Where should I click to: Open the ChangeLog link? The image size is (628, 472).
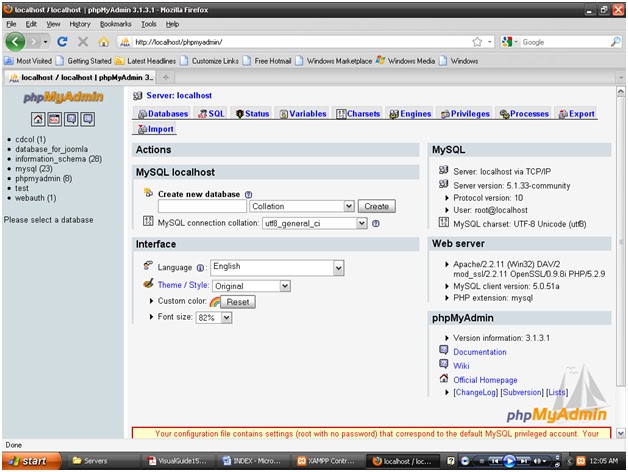pos(475,392)
